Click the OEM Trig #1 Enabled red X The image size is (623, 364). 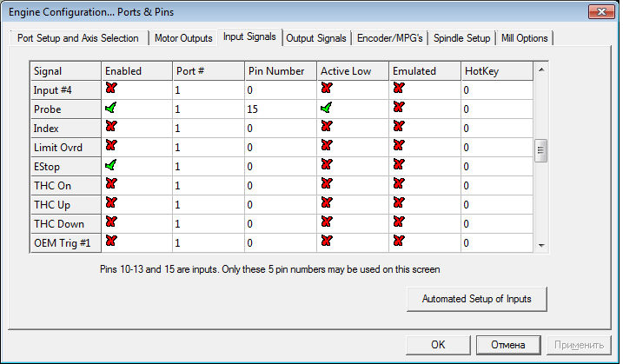coord(110,242)
